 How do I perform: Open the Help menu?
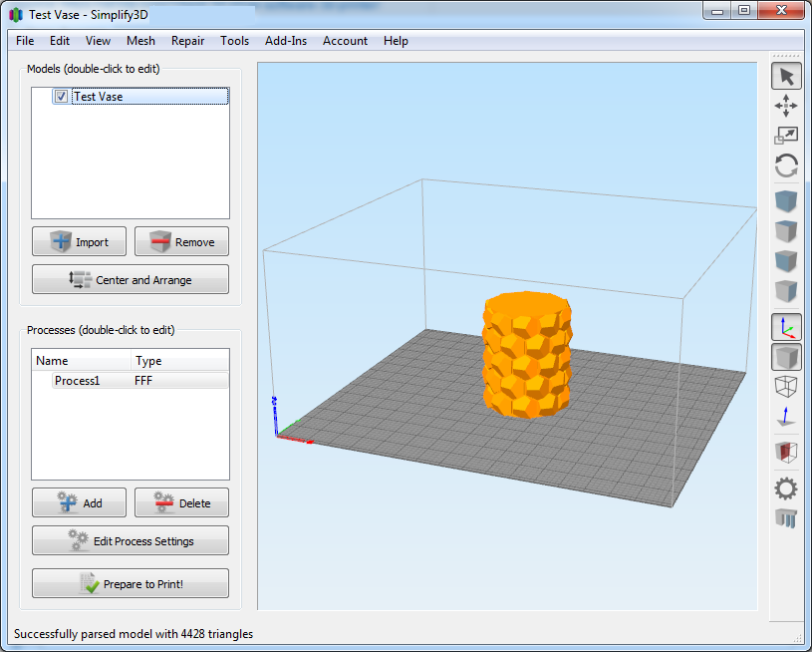click(397, 41)
